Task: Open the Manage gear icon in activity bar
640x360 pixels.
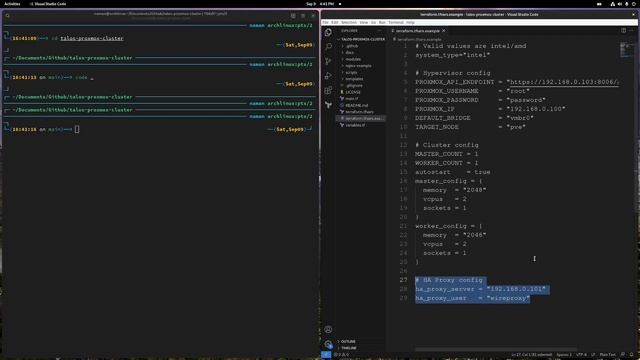Action: point(328,344)
